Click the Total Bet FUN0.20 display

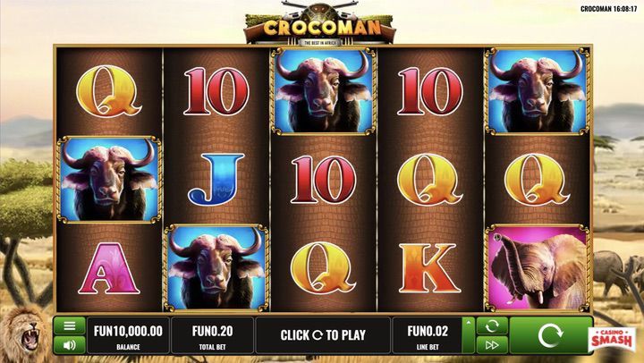click(x=212, y=335)
